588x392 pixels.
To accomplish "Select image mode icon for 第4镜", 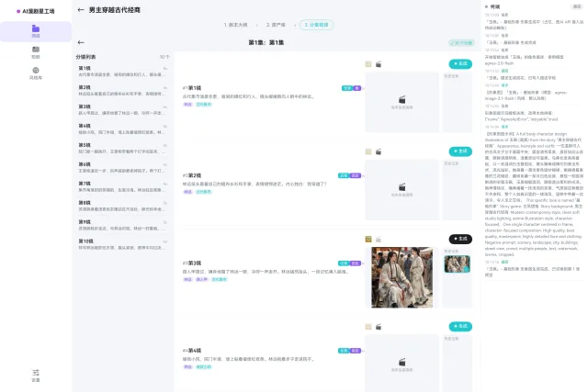I will (x=368, y=327).
